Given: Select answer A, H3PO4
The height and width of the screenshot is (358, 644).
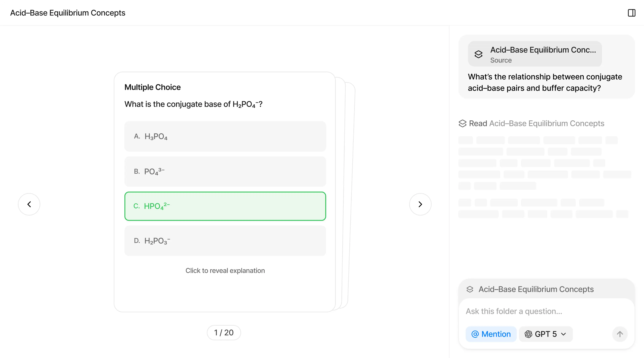Looking at the screenshot, I should coord(225,137).
